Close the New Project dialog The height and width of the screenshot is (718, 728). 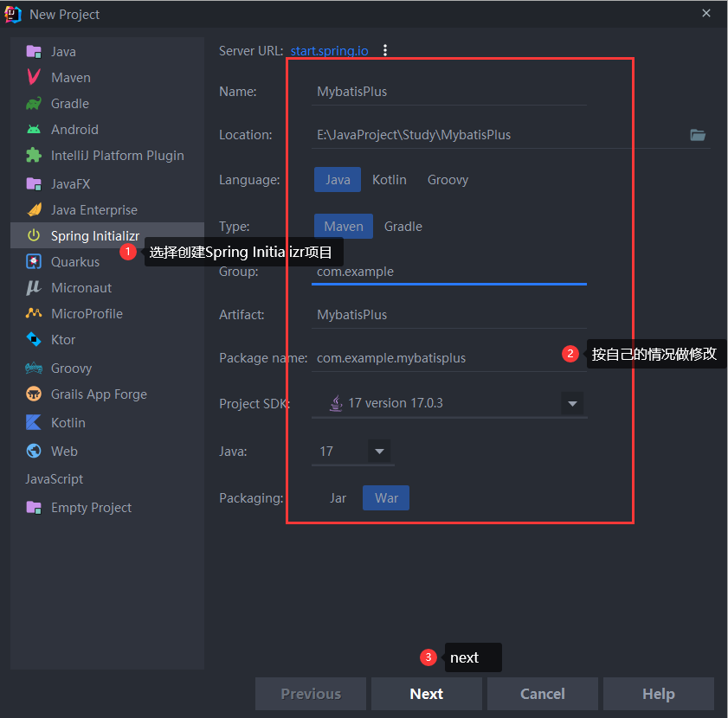tap(706, 13)
